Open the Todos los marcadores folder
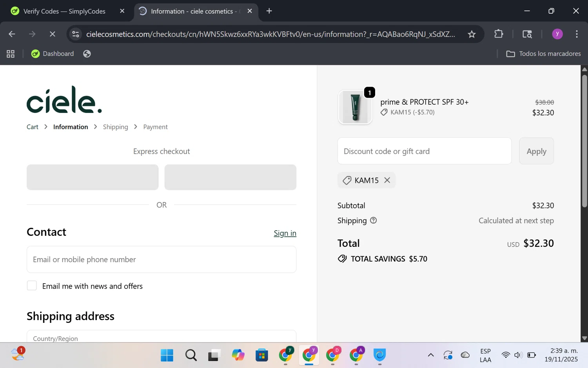This screenshot has height=368, width=588. [x=543, y=54]
